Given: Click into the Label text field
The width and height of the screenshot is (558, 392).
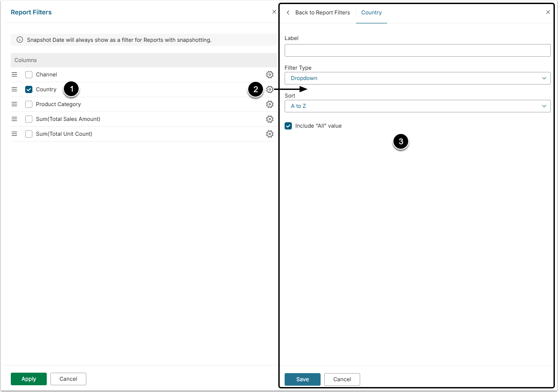Looking at the screenshot, I should (x=417, y=50).
